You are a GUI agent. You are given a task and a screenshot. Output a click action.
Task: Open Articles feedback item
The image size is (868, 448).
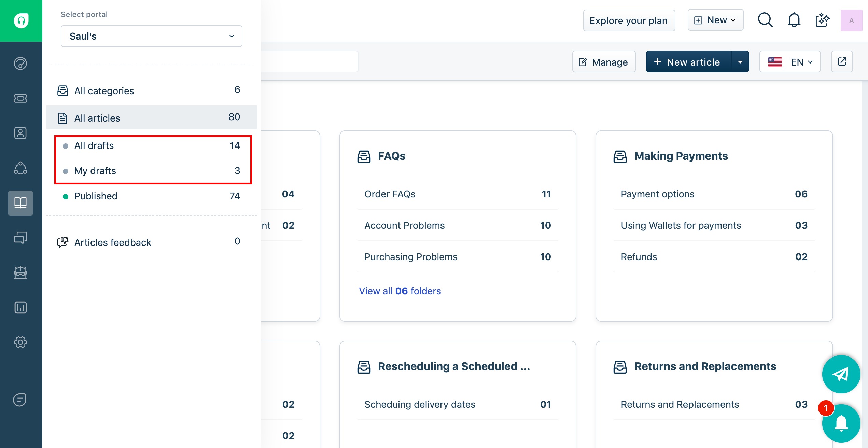click(x=113, y=243)
